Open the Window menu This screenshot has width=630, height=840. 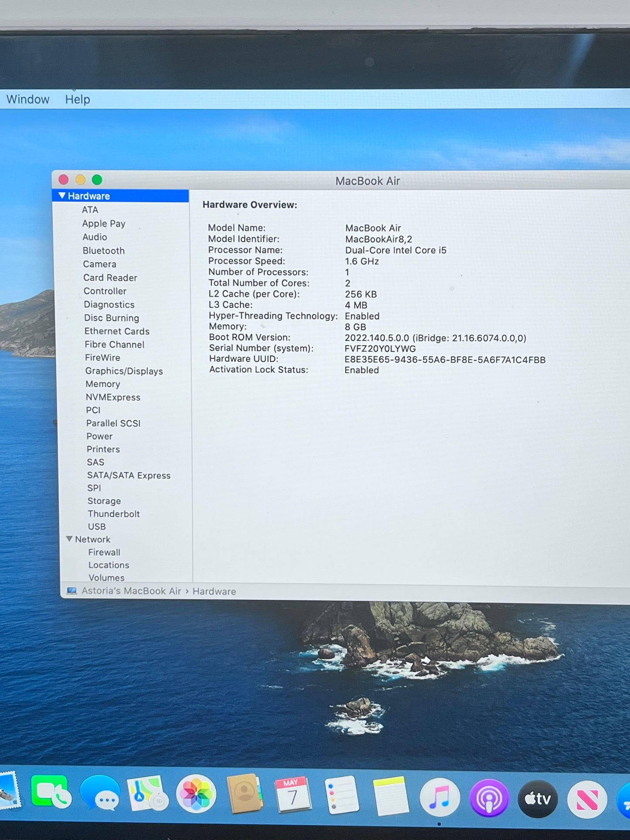(28, 99)
